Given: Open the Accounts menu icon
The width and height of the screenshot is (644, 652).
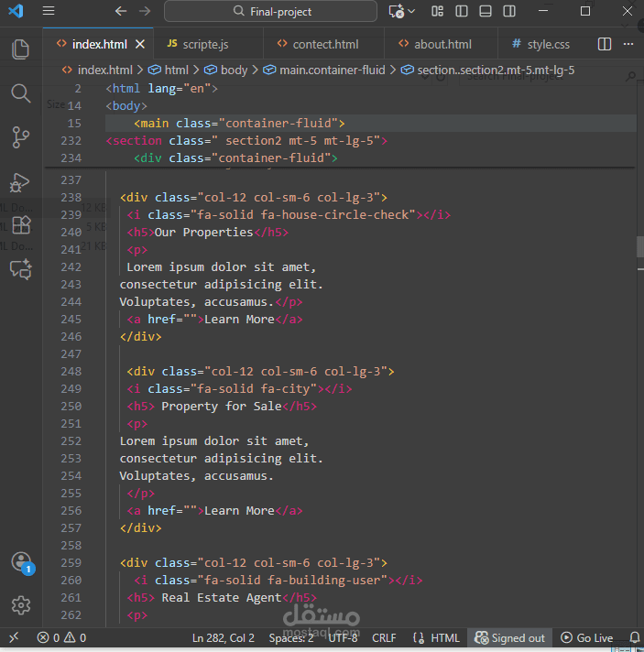Looking at the screenshot, I should 21,562.
